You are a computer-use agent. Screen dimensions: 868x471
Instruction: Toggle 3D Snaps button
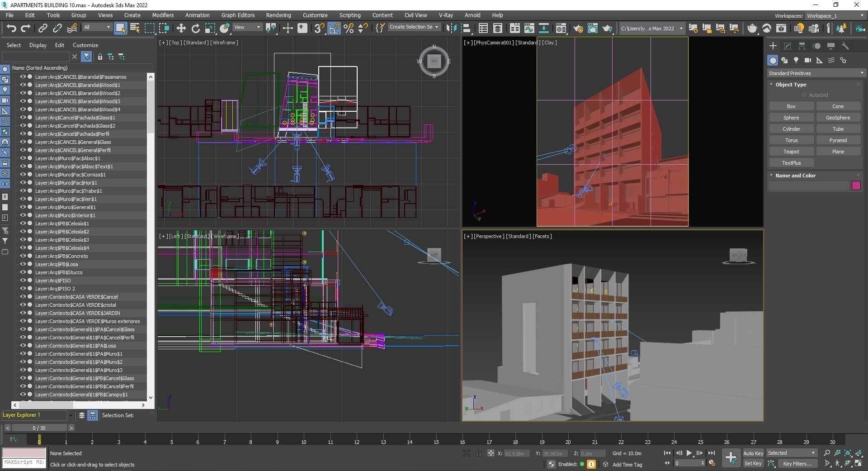pos(319,28)
